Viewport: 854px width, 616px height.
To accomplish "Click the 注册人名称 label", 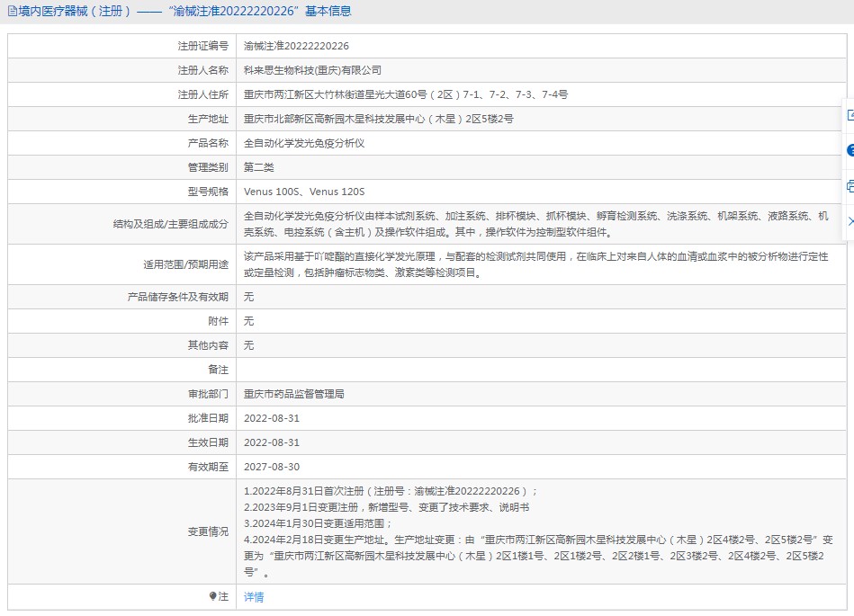I will point(203,70).
